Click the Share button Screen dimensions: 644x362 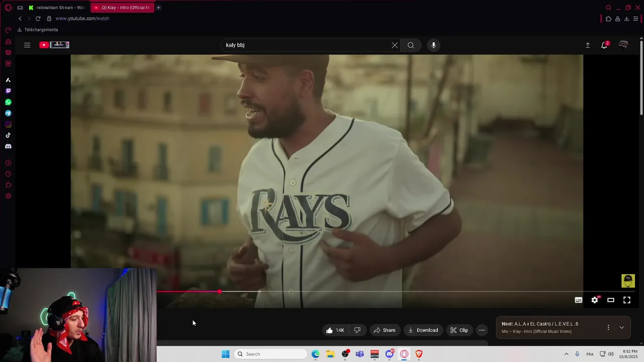coord(384,330)
